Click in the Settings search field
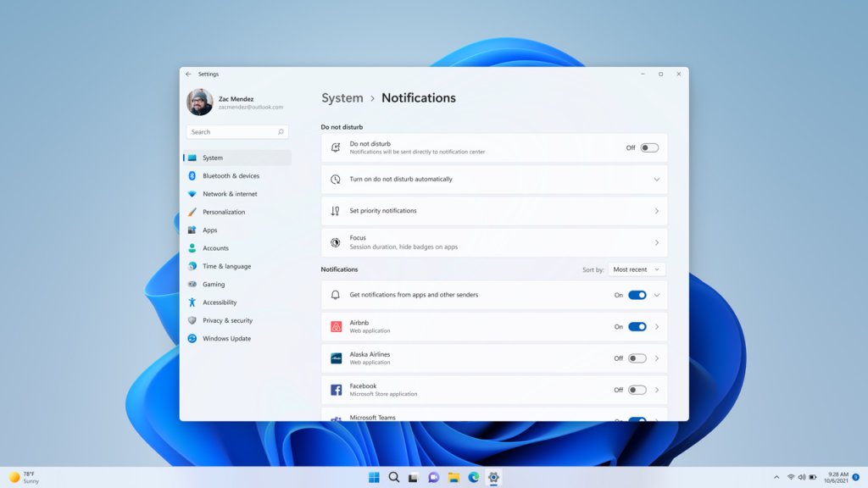Viewport: 868px width, 488px height. point(237,131)
